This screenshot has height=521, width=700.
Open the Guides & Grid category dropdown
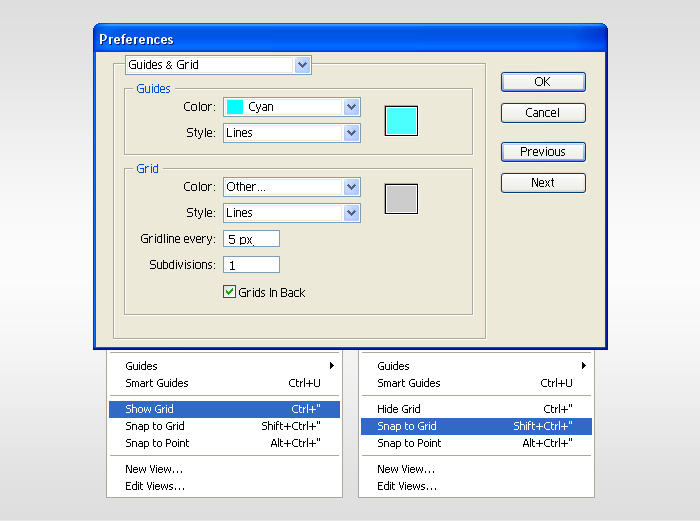pyautogui.click(x=218, y=65)
